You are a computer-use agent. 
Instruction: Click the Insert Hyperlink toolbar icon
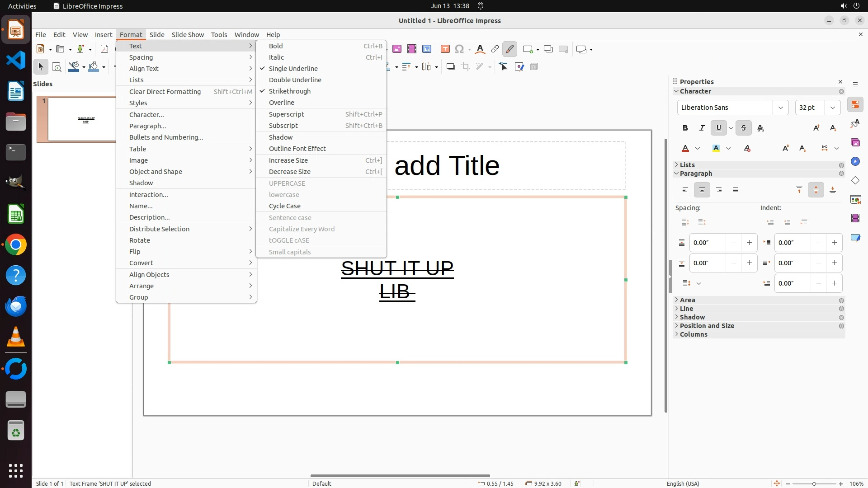click(x=495, y=49)
